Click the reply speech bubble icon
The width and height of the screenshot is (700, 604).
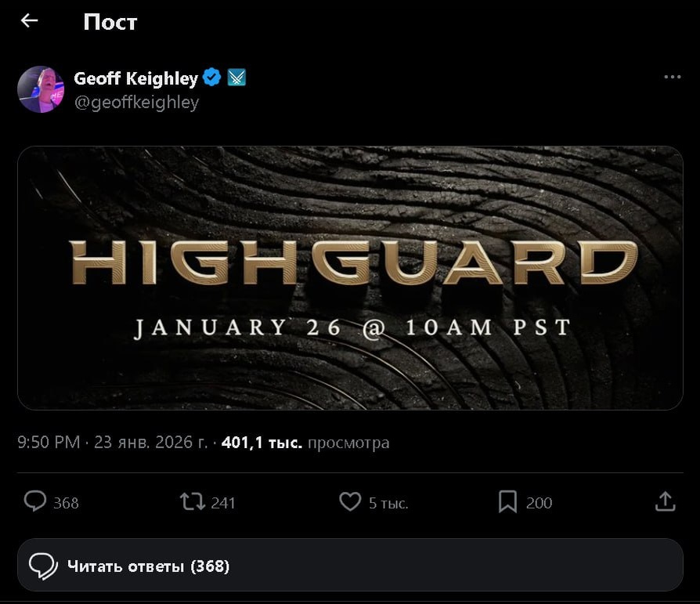(34, 501)
